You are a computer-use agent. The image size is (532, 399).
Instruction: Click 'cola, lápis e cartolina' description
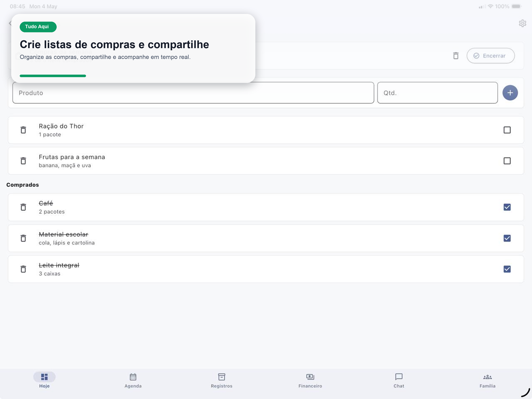pyautogui.click(x=67, y=243)
